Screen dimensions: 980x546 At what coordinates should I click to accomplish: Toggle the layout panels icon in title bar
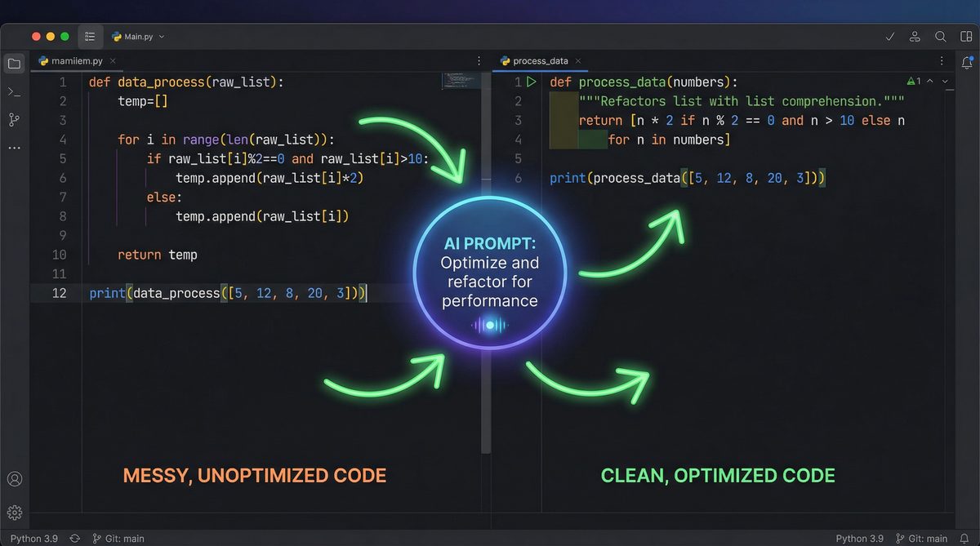coord(966,37)
